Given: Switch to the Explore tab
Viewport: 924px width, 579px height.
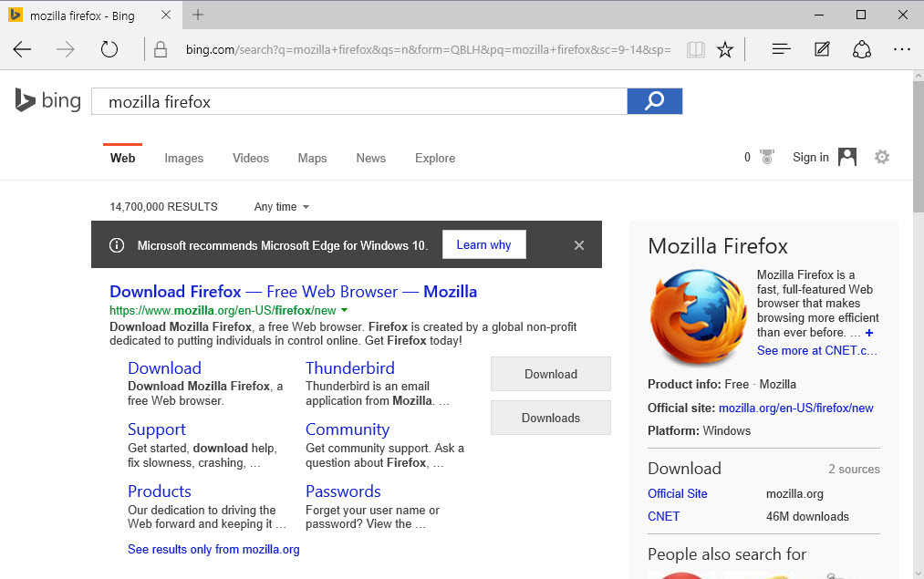Looking at the screenshot, I should 435,158.
